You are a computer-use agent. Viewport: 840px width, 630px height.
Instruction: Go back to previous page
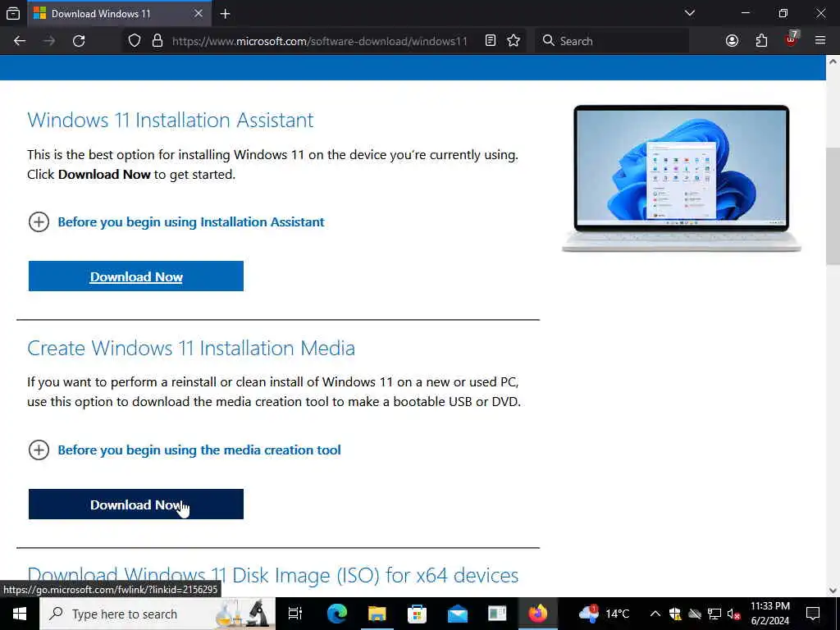[x=20, y=41]
